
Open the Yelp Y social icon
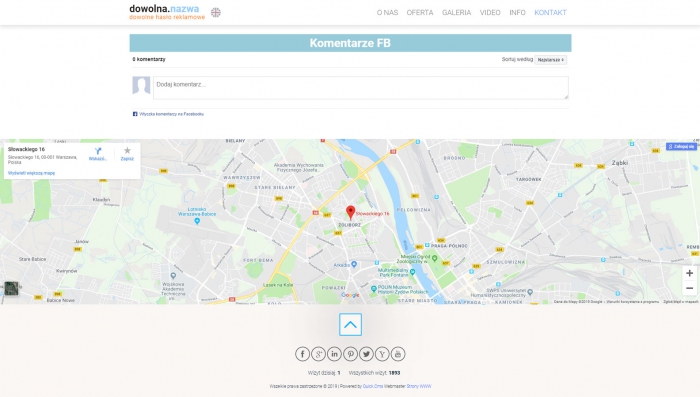pyautogui.click(x=382, y=354)
